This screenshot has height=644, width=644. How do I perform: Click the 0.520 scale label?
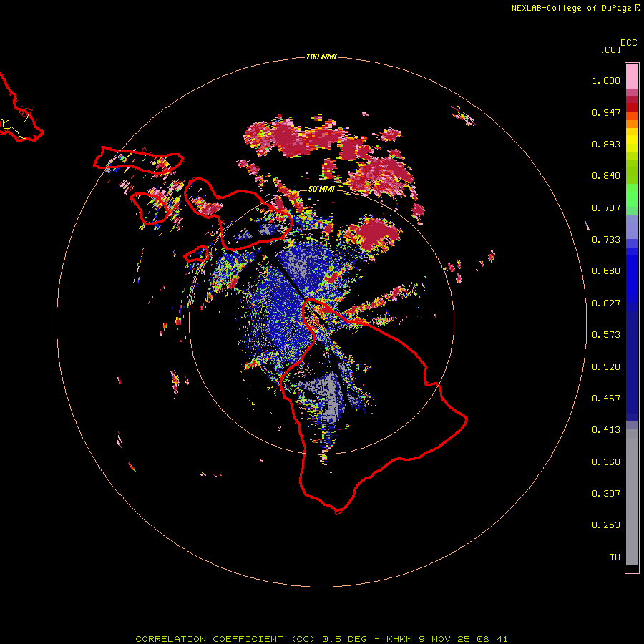606,367
